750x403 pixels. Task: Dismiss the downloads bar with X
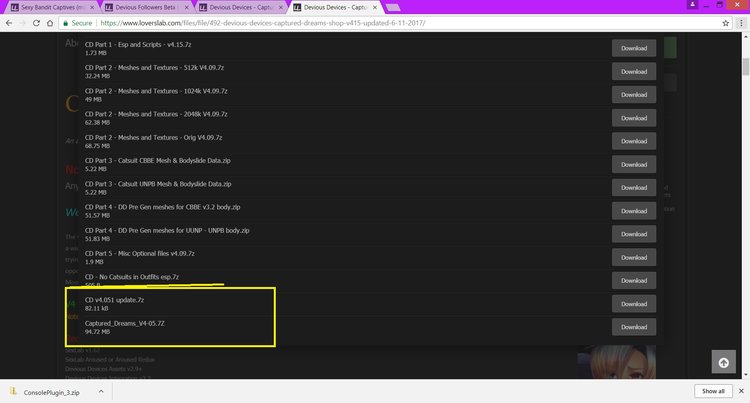click(741, 391)
